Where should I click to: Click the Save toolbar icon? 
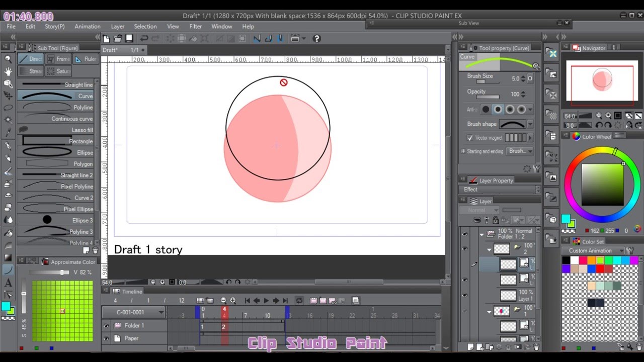click(129, 38)
